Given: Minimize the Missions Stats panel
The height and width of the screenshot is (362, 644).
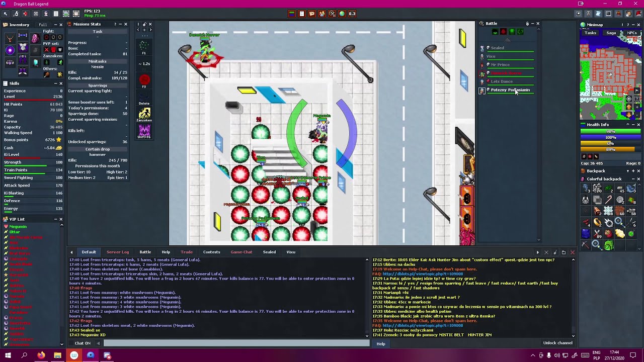Looking at the screenshot, I should tap(120, 24).
